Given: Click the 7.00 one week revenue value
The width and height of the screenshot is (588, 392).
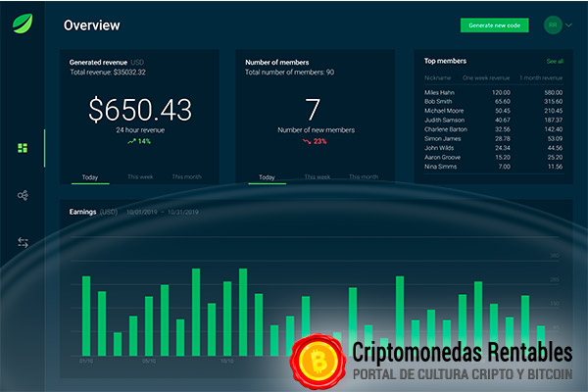Looking at the screenshot, I should 505,167.
